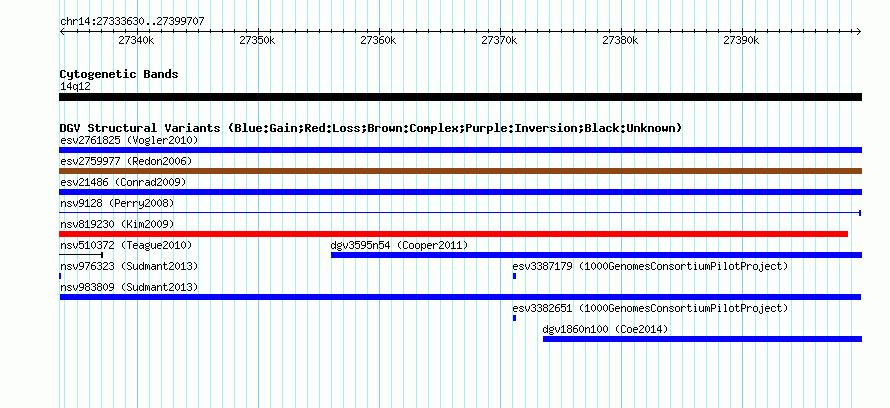Open the nsv819230 (Kim2009) label
This screenshot has height=408, width=890.
coord(117,224)
